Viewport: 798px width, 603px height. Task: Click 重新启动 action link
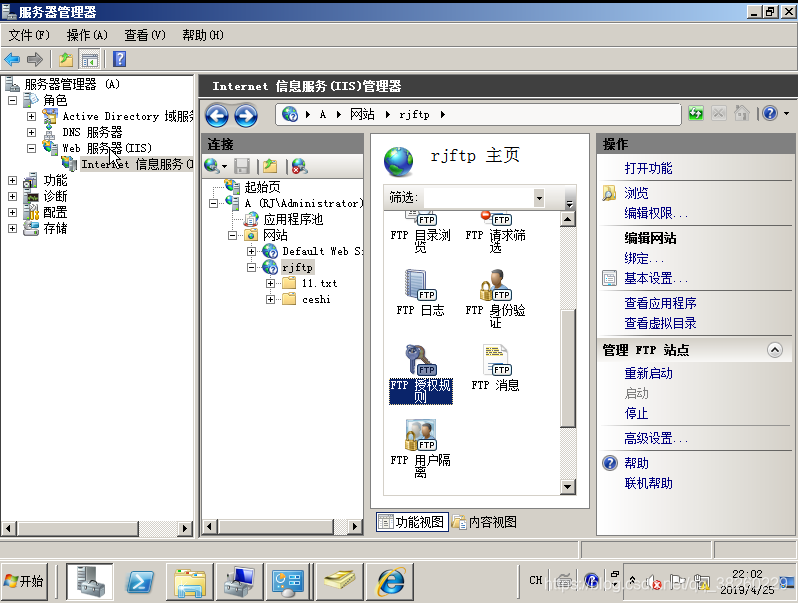coord(648,374)
